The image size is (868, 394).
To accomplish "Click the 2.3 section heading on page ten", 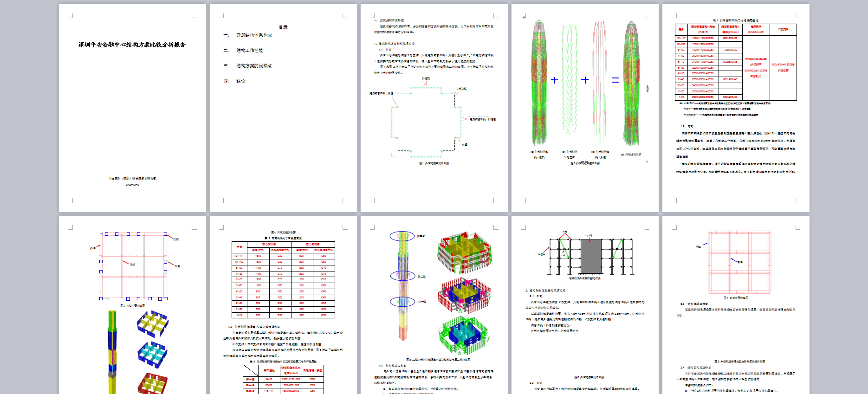I will [694, 304].
